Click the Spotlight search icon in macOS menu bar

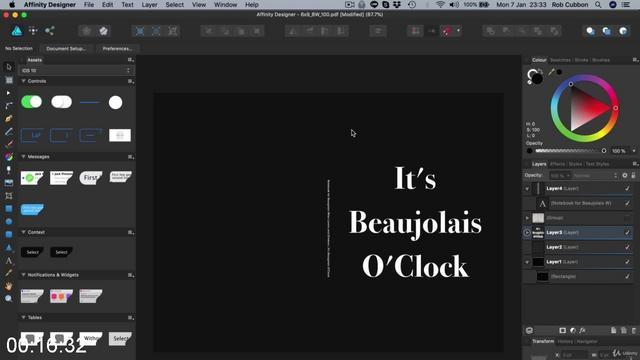pos(598,4)
